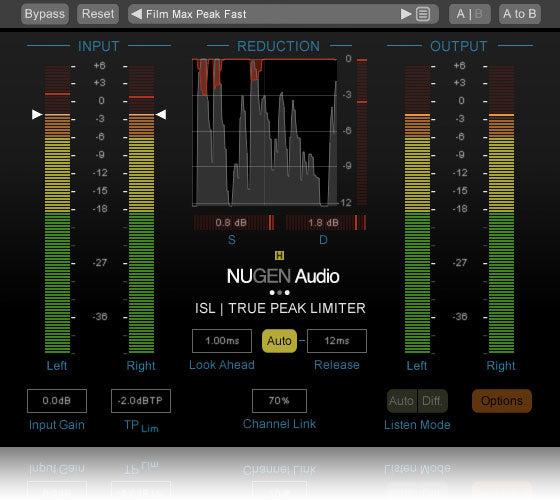Image resolution: width=560 pixels, height=500 pixels.
Task: Click the ISL | TRUE PEAK LIMITER title
Action: coord(280,308)
